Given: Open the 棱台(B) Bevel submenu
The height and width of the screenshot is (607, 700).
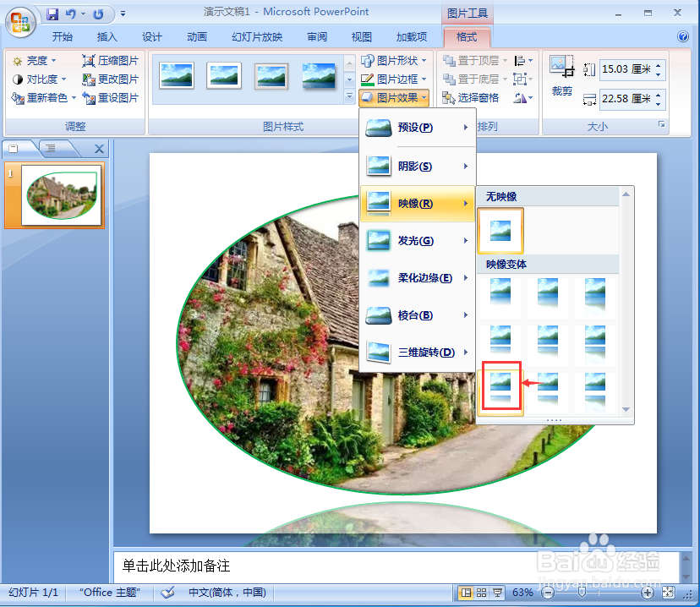Looking at the screenshot, I should click(x=417, y=315).
